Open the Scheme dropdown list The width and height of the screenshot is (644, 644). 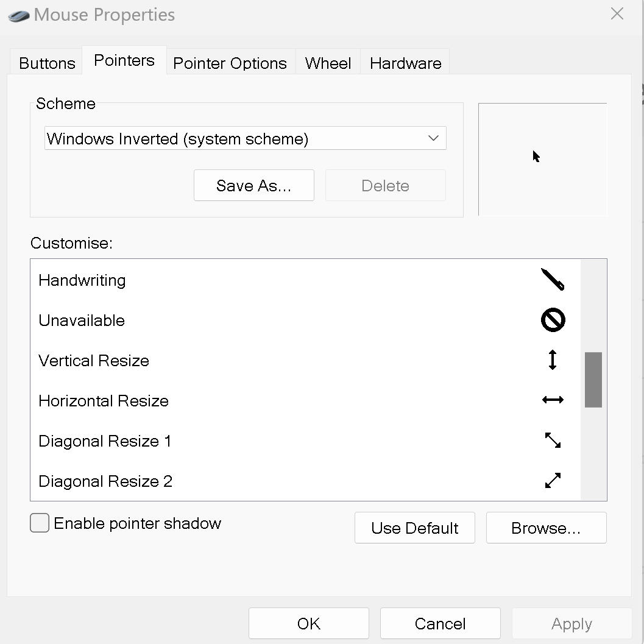coord(245,138)
